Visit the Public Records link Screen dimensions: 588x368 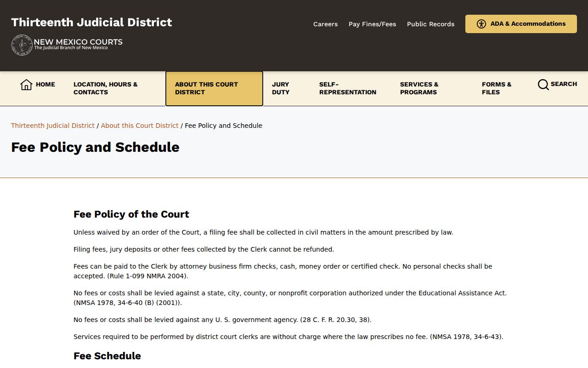point(430,24)
